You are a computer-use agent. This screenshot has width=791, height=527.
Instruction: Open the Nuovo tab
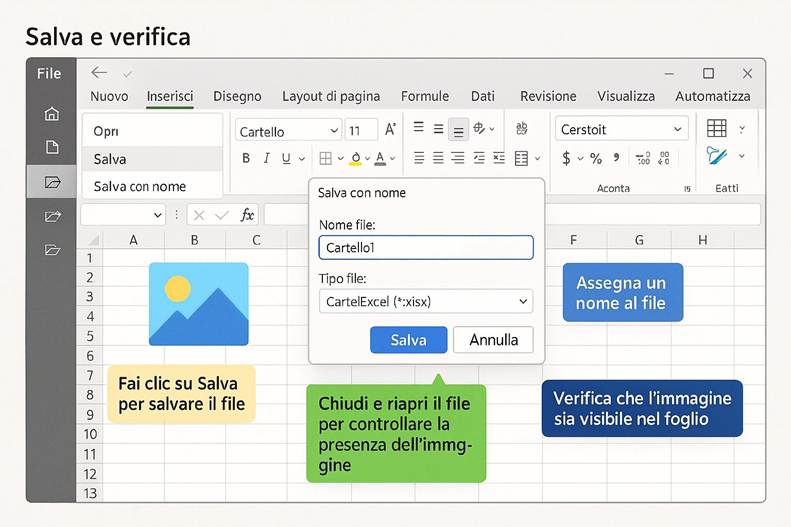click(x=109, y=96)
